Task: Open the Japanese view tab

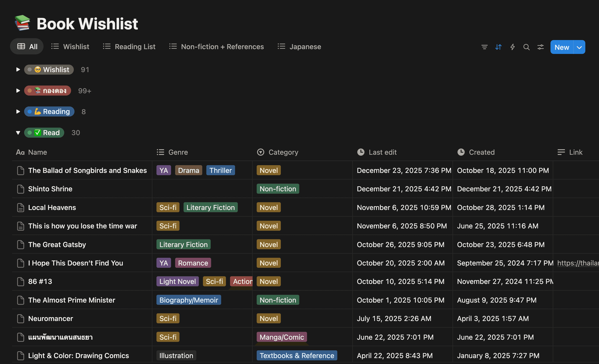Action: [299, 46]
